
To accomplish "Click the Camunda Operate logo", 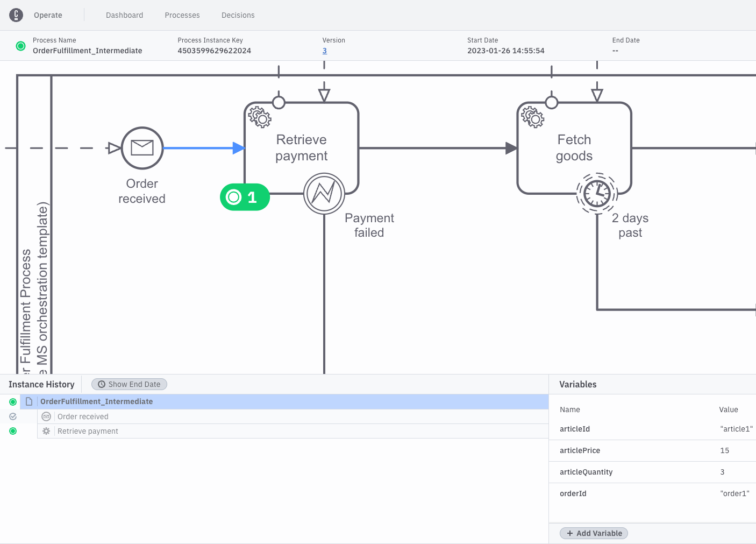I will [x=16, y=15].
